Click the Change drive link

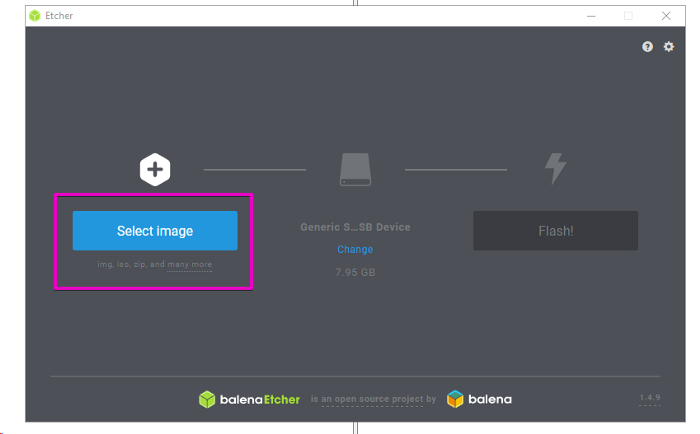point(355,250)
